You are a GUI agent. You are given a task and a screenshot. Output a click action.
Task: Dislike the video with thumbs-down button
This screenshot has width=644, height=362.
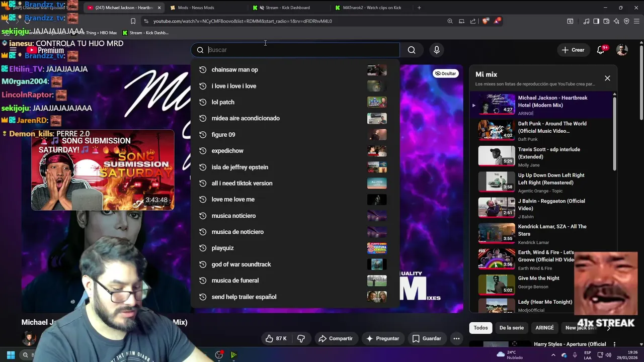[x=301, y=338]
